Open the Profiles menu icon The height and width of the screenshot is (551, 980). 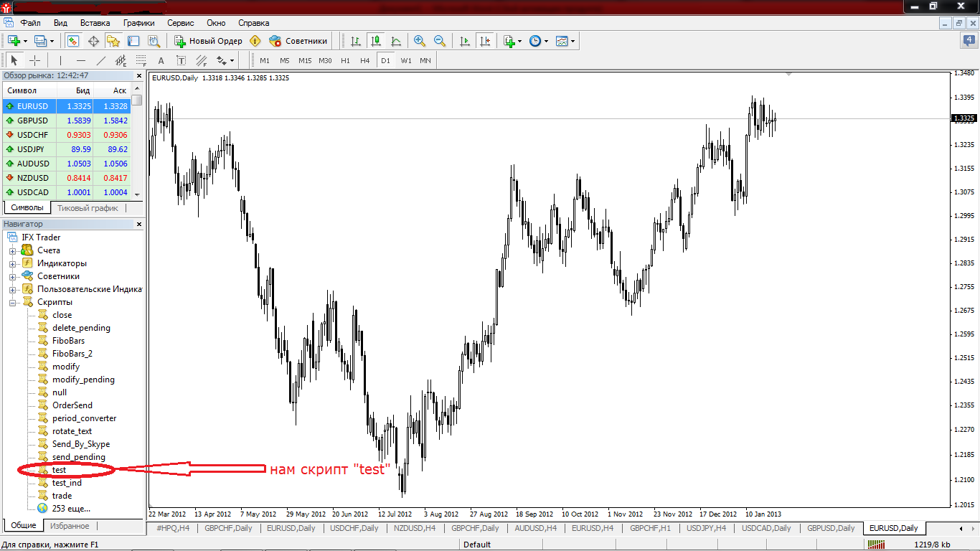pos(40,41)
